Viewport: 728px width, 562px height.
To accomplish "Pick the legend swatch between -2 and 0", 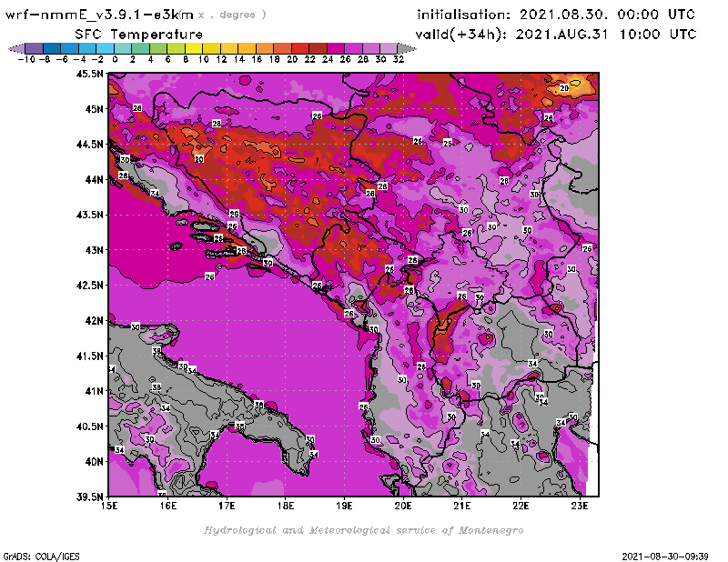I will click(x=105, y=48).
